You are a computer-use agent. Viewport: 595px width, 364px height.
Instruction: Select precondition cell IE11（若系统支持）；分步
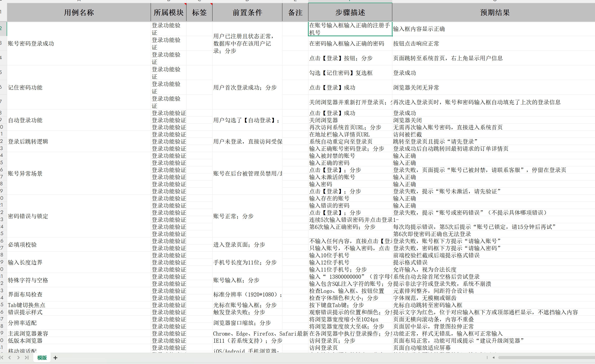pos(247,341)
